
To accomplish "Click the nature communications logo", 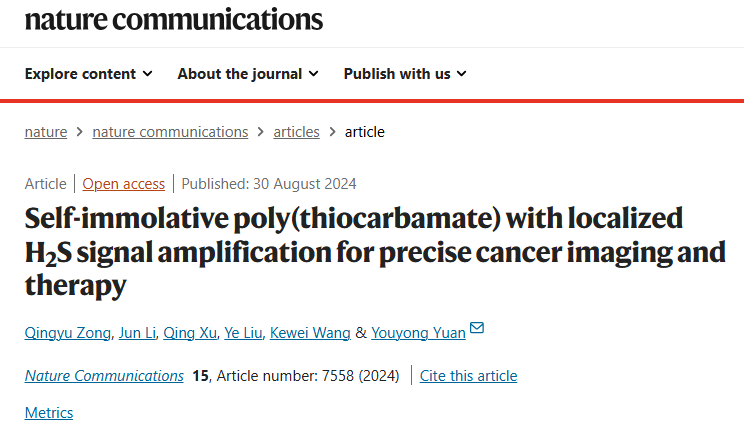I will [x=174, y=20].
